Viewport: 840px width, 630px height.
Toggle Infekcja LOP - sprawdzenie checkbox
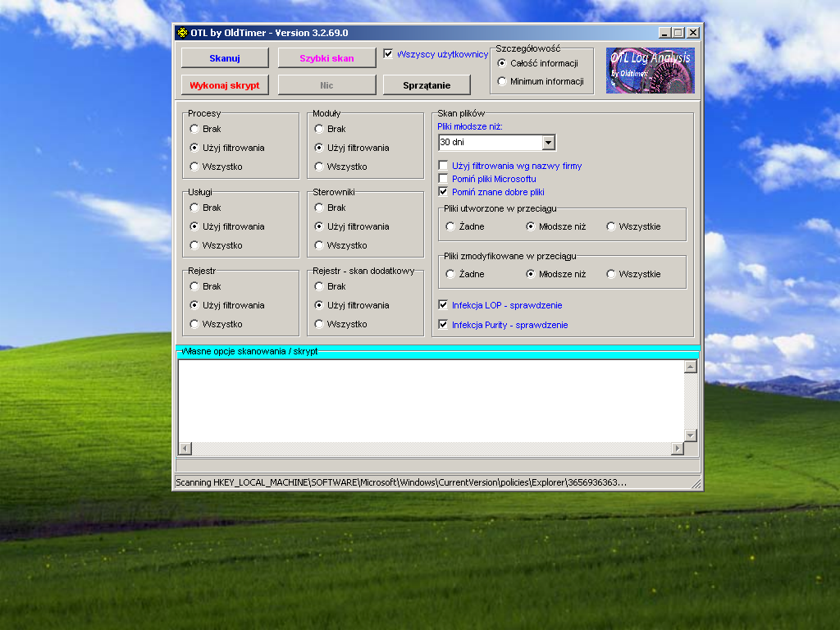tap(443, 305)
